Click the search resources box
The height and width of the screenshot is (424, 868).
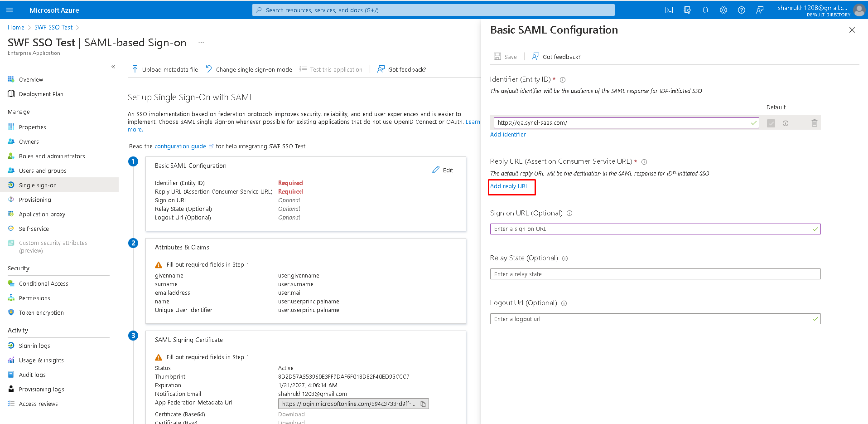coord(434,10)
